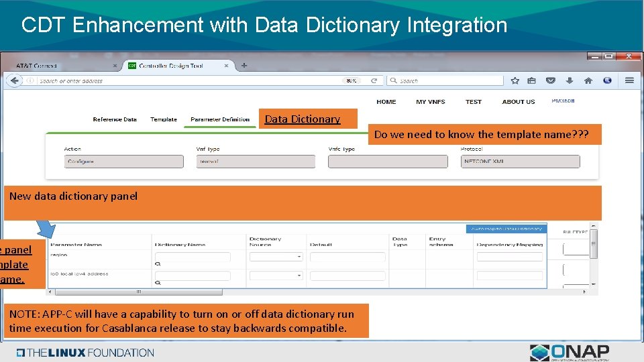Open ABOUT US navigation item
Image resolution: width=644 pixels, height=362 pixels.
tap(519, 102)
